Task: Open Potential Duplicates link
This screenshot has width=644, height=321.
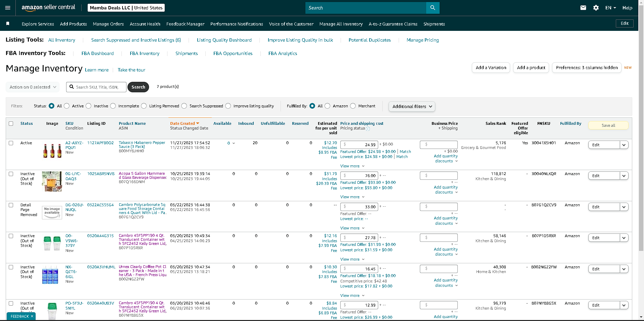Action: click(x=369, y=40)
